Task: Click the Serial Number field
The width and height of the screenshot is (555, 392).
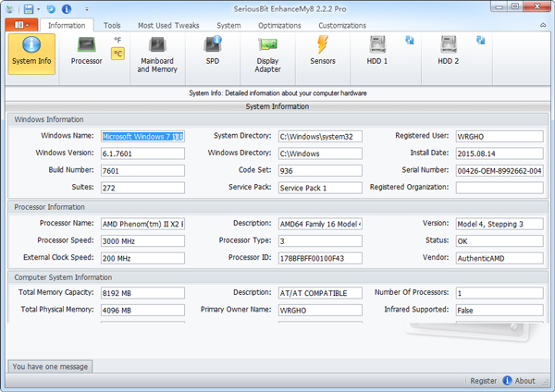Action: click(499, 171)
